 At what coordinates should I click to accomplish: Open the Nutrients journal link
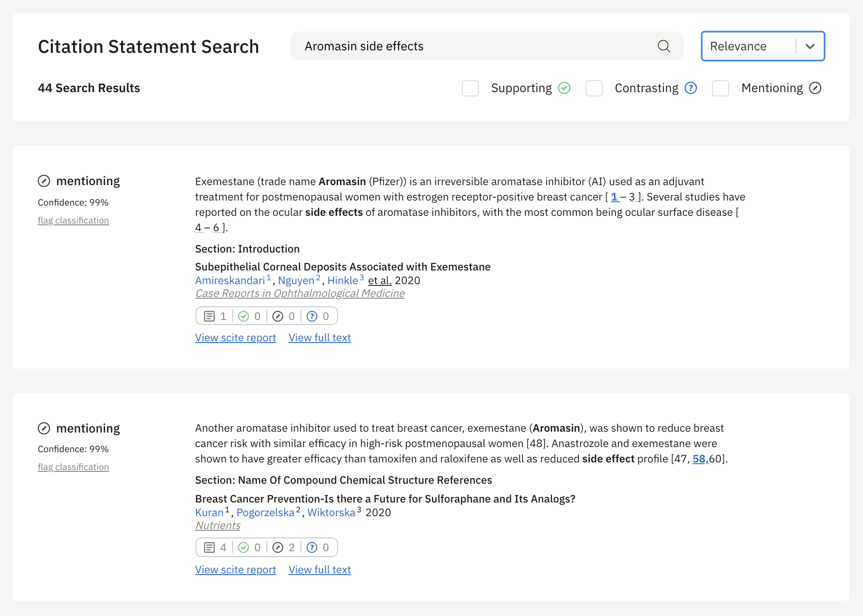click(218, 525)
